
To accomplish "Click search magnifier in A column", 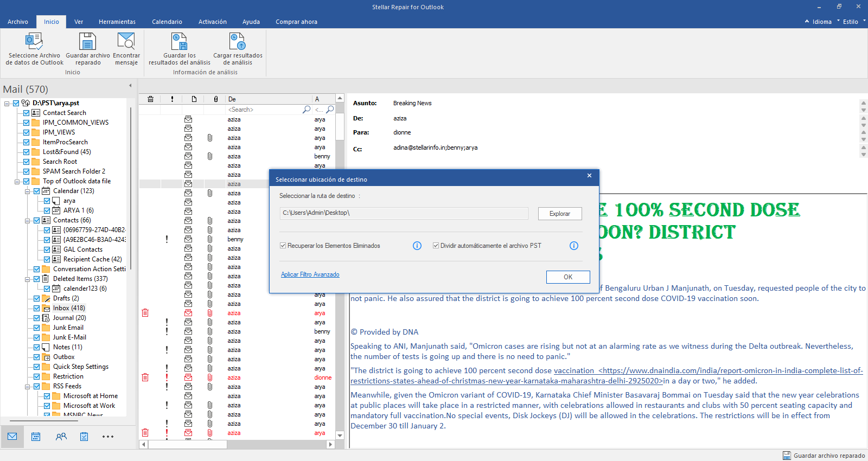I will [330, 110].
